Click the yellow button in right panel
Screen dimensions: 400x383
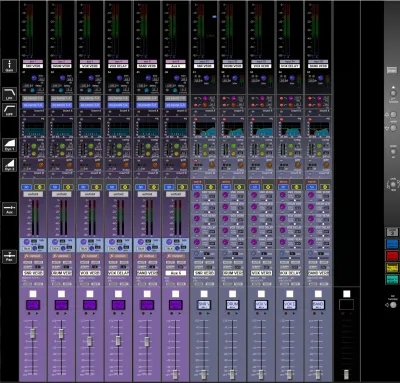pyautogui.click(x=392, y=268)
